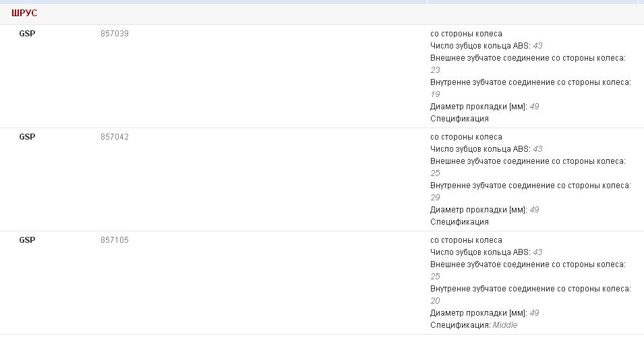Click 'Спецификация' text for part 857042
Screen dimensions: 644x338
[x=459, y=222]
